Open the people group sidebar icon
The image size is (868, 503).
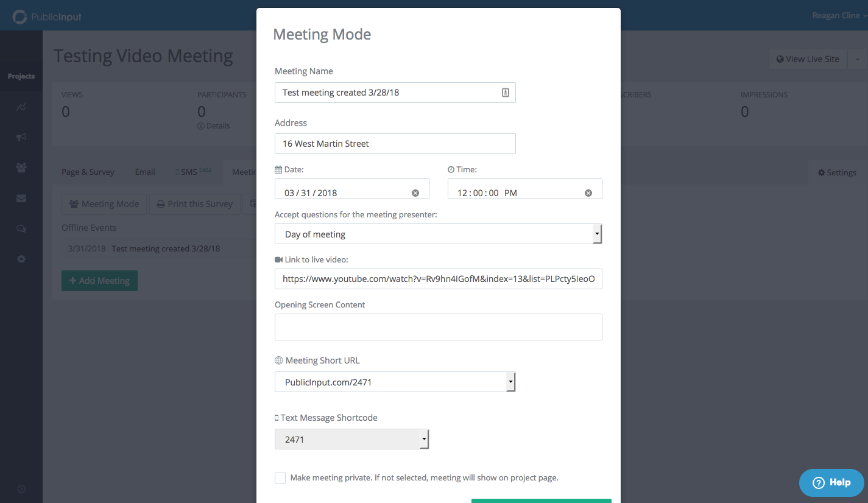point(21,168)
